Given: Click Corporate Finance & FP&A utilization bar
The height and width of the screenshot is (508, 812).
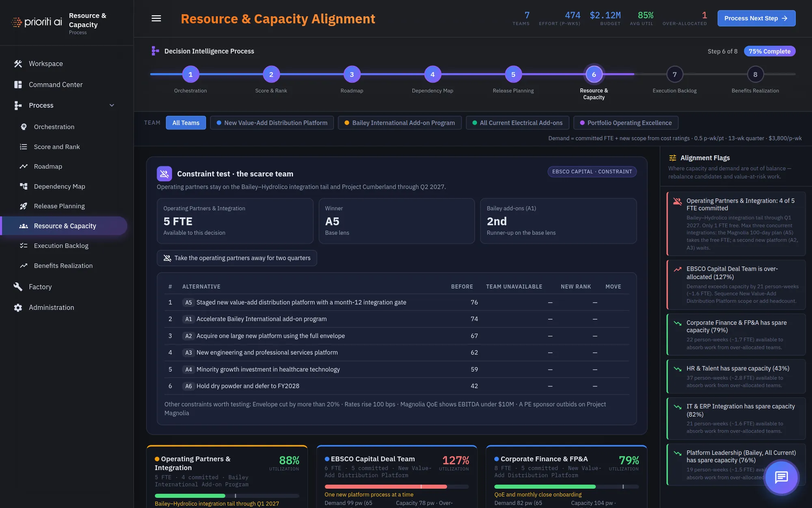Looking at the screenshot, I should click(x=566, y=486).
